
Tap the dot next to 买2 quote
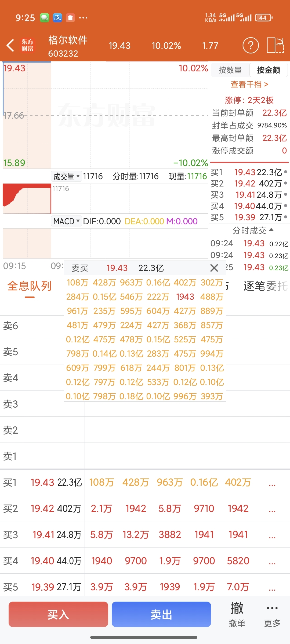point(285,183)
